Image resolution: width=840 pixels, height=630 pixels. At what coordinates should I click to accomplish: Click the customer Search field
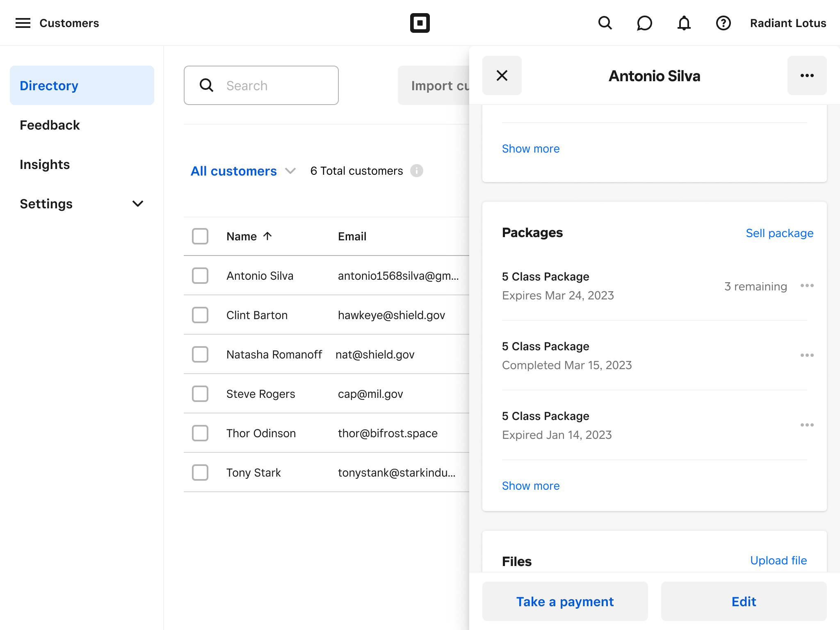tap(261, 85)
